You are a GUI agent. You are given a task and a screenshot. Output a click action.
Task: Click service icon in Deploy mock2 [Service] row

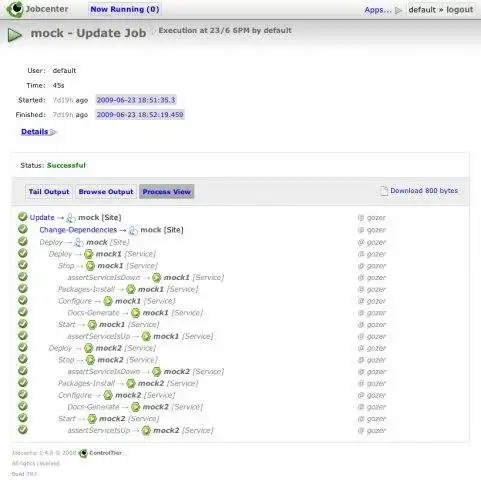[88, 348]
